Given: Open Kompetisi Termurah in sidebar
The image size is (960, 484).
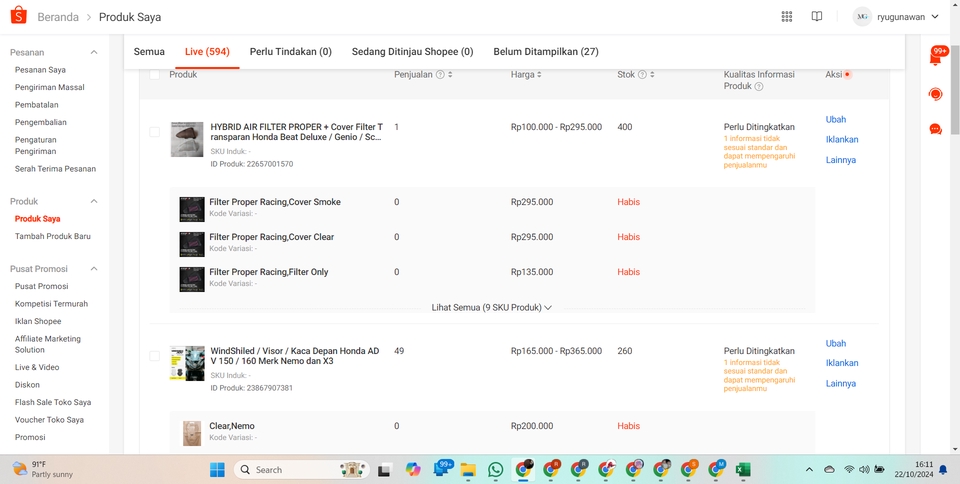Looking at the screenshot, I should pyautogui.click(x=51, y=303).
